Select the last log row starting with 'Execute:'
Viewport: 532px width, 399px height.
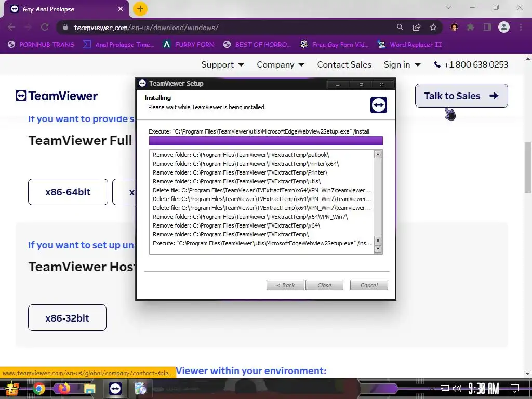262,243
